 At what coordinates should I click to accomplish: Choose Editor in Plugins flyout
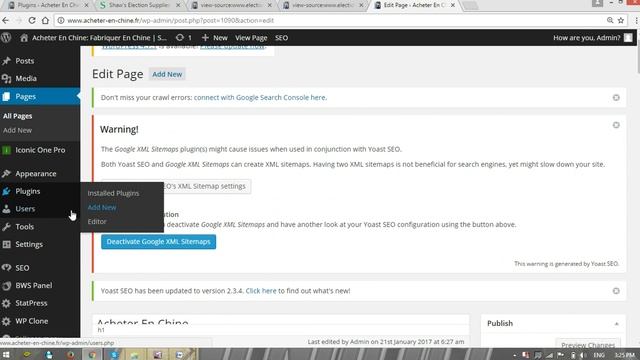(97, 221)
